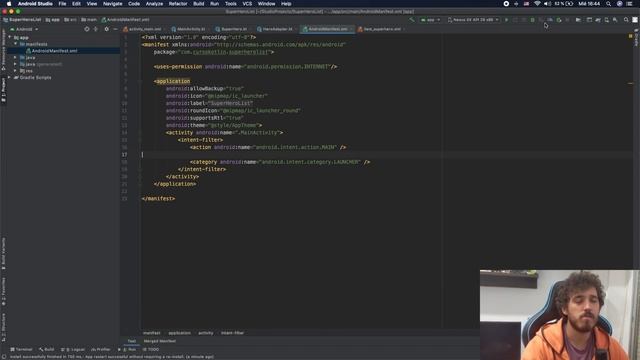640x360 pixels.
Task: Click Attach Debugger to Android Process icon
Action: 559,20
